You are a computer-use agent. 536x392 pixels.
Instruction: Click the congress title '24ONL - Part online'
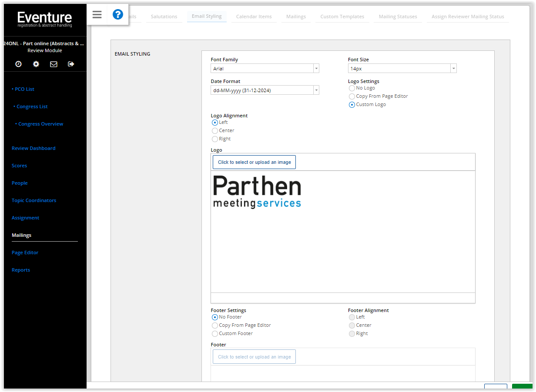point(45,43)
